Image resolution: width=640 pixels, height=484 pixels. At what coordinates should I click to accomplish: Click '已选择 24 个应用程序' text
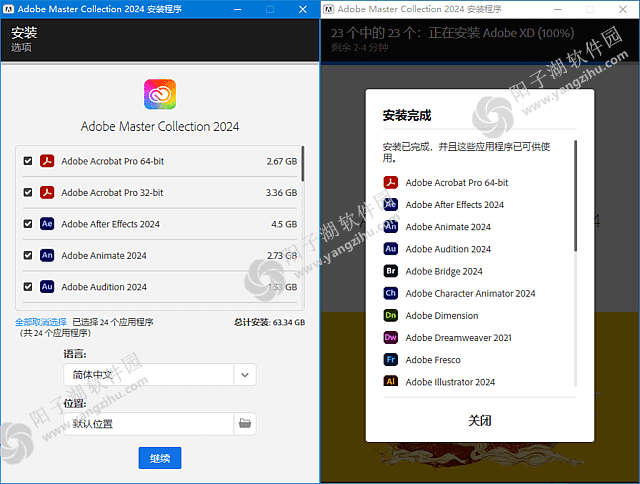[x=113, y=322]
